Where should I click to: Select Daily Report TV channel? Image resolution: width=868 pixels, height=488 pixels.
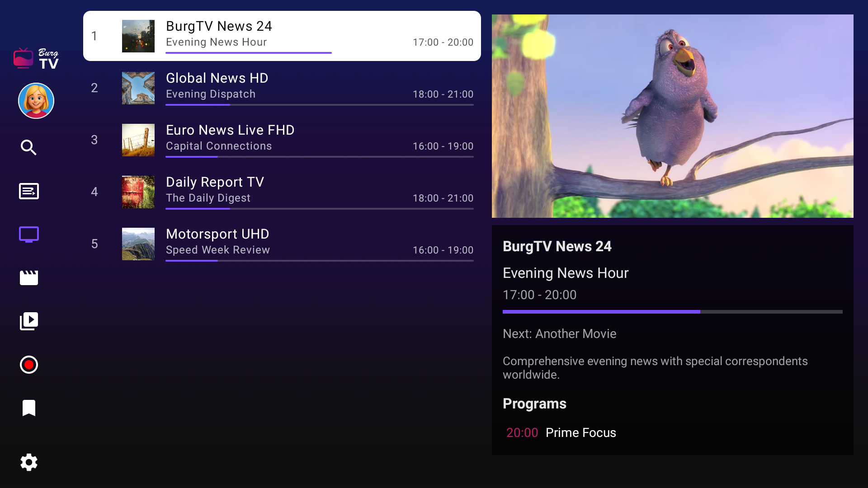click(x=282, y=192)
